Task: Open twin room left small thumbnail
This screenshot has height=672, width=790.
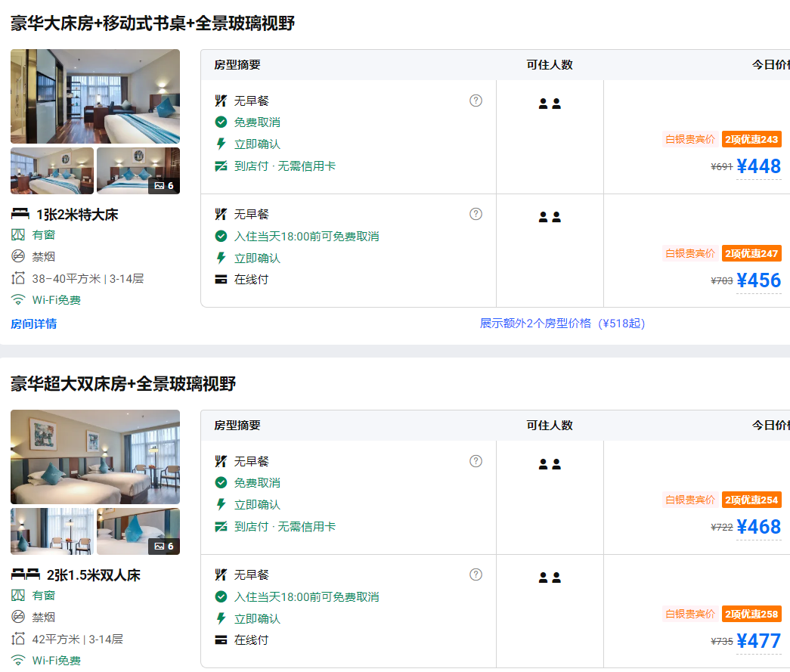Action: (x=52, y=531)
